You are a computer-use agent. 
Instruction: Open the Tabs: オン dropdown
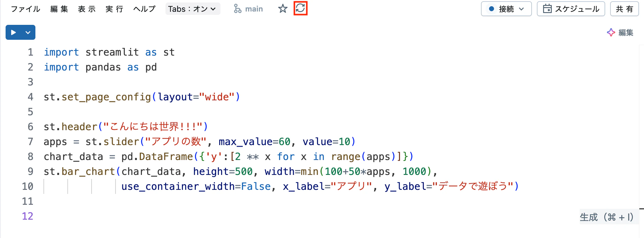click(x=193, y=9)
